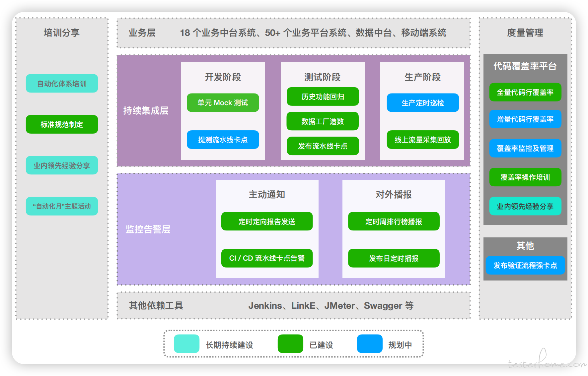Click 全量代码行覆盖率 box
588x376 pixels.
pyautogui.click(x=525, y=92)
